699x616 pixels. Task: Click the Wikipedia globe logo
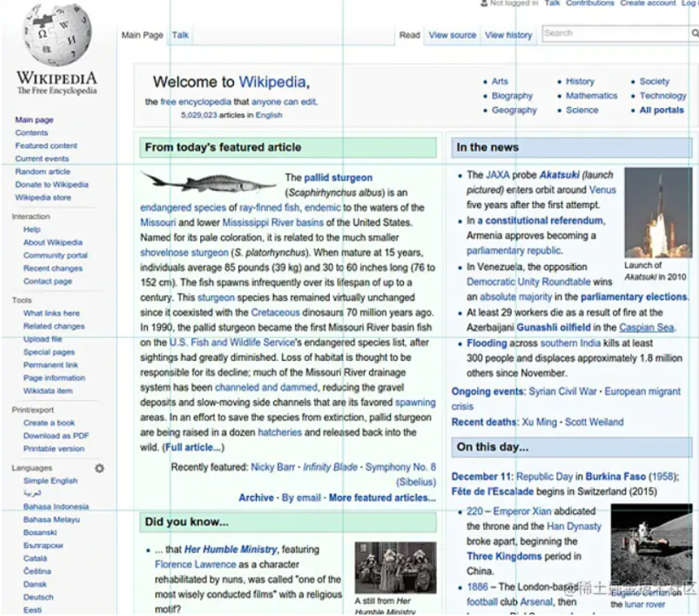[x=57, y=34]
